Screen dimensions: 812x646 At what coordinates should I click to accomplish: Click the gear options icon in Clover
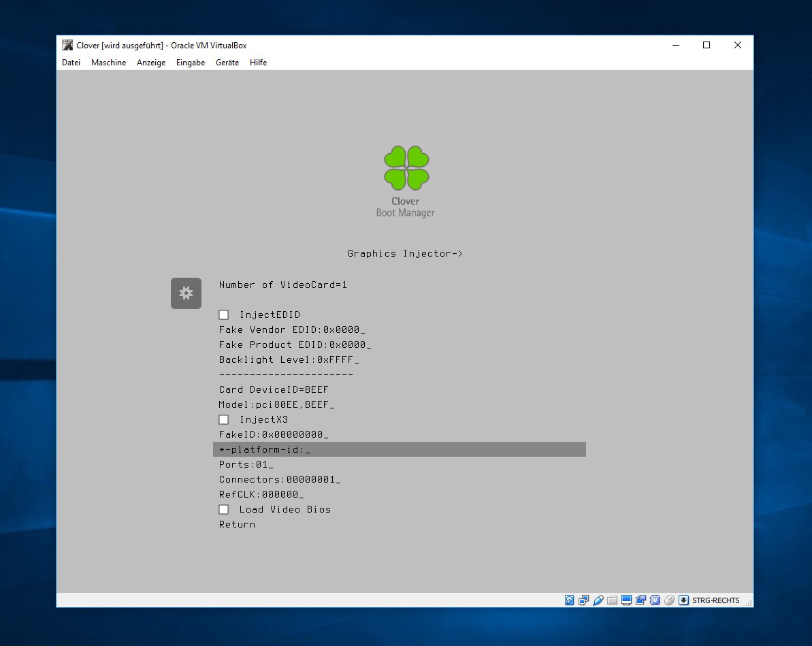(x=186, y=293)
